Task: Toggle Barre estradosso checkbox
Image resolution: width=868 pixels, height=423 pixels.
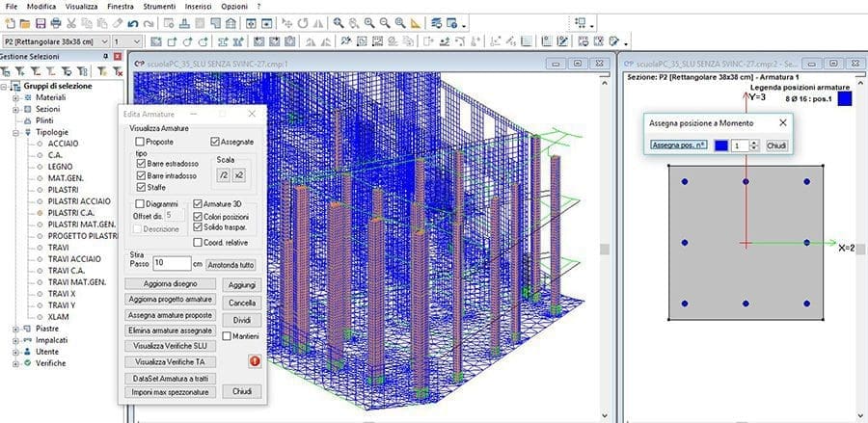Action: click(141, 164)
